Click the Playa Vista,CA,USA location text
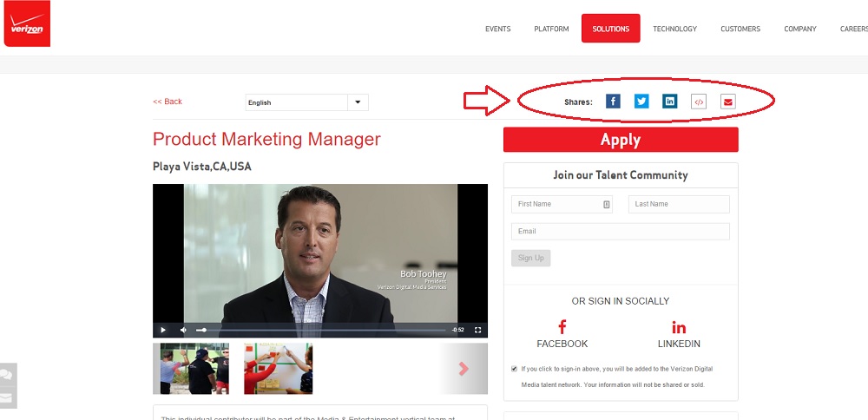 coord(202,167)
